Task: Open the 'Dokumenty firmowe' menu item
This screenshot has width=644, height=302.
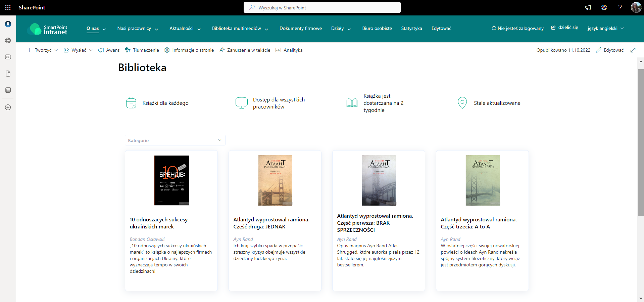Action: click(x=300, y=29)
